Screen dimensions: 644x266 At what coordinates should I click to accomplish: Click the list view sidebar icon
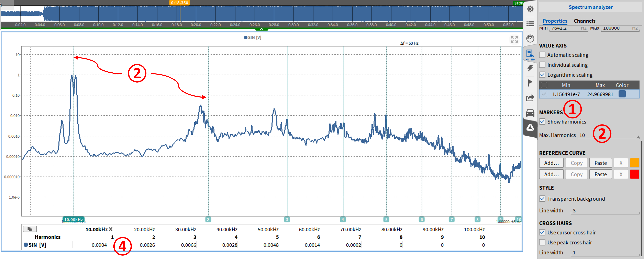coord(530,24)
